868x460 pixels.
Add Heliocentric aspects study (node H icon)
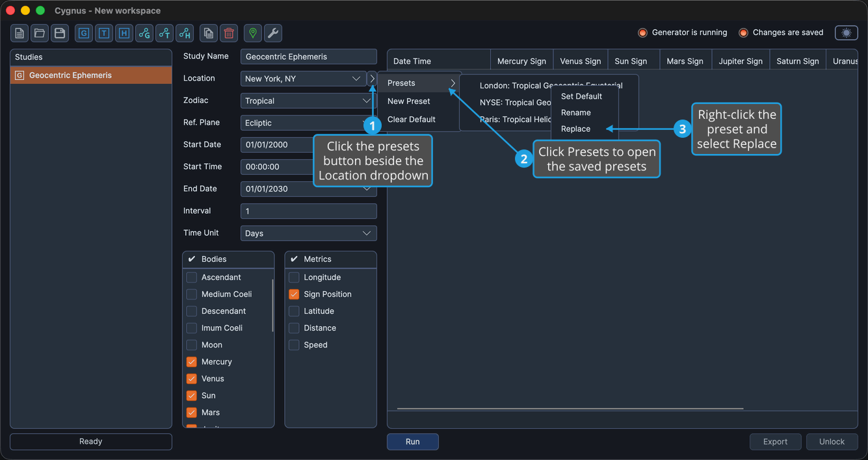click(x=185, y=33)
